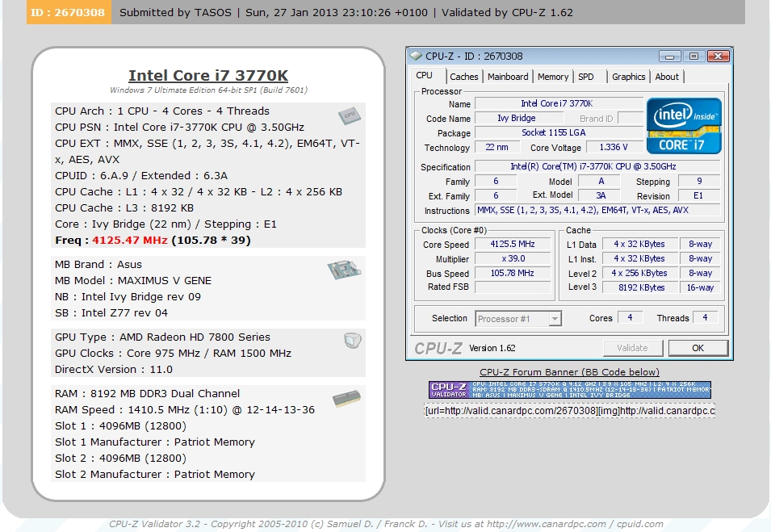
Task: Select the CPU tab
Action: [x=425, y=76]
